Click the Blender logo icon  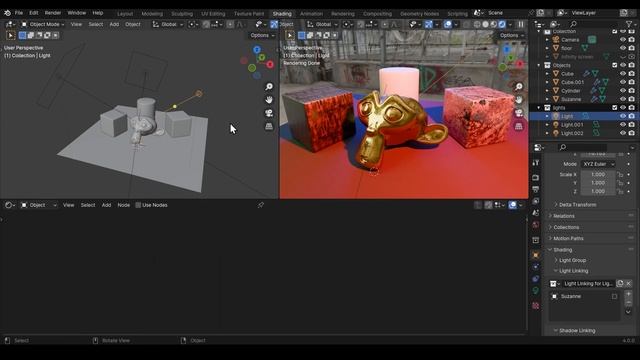[7, 13]
